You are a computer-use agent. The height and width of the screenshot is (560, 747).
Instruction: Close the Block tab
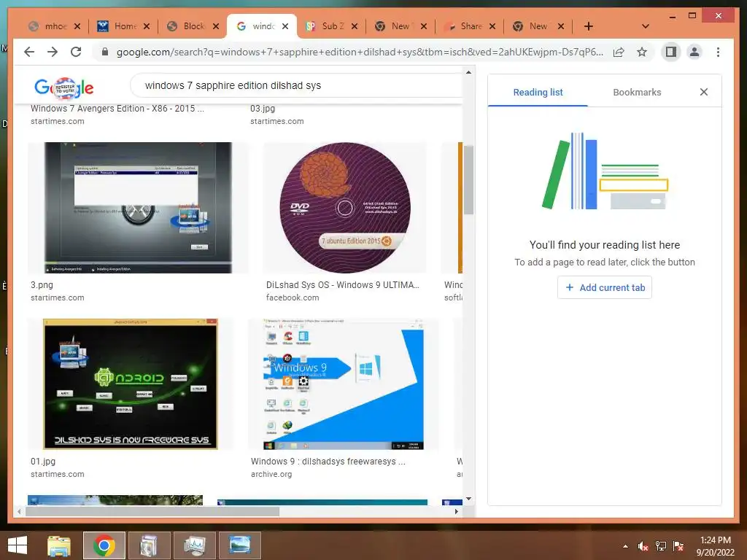pos(216,26)
